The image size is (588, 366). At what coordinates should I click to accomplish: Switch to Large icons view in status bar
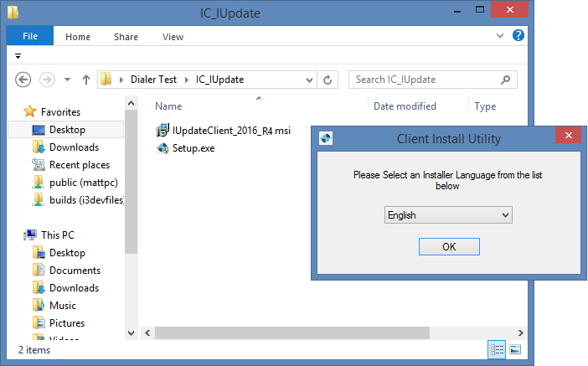pos(515,350)
